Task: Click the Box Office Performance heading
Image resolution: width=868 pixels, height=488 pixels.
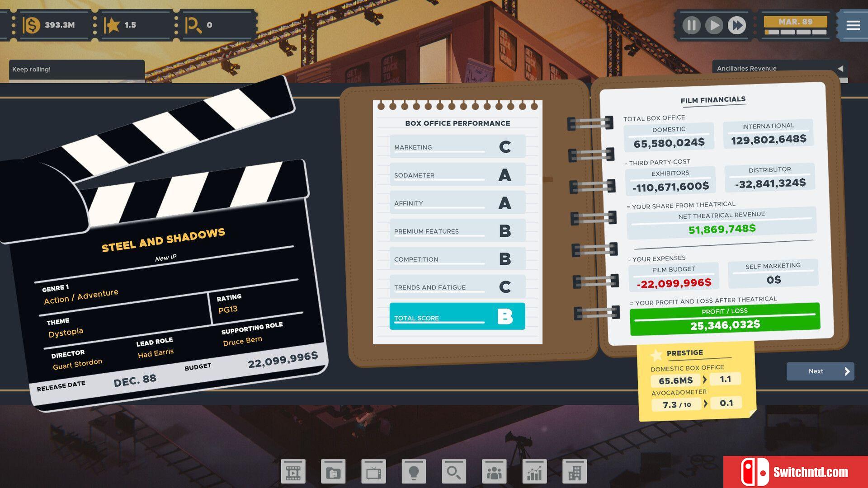Action: [458, 123]
